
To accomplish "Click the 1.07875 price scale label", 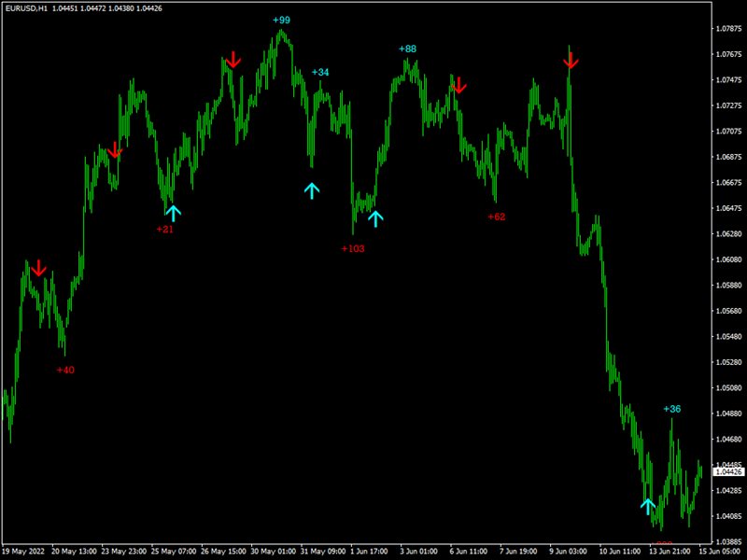I will [x=729, y=29].
